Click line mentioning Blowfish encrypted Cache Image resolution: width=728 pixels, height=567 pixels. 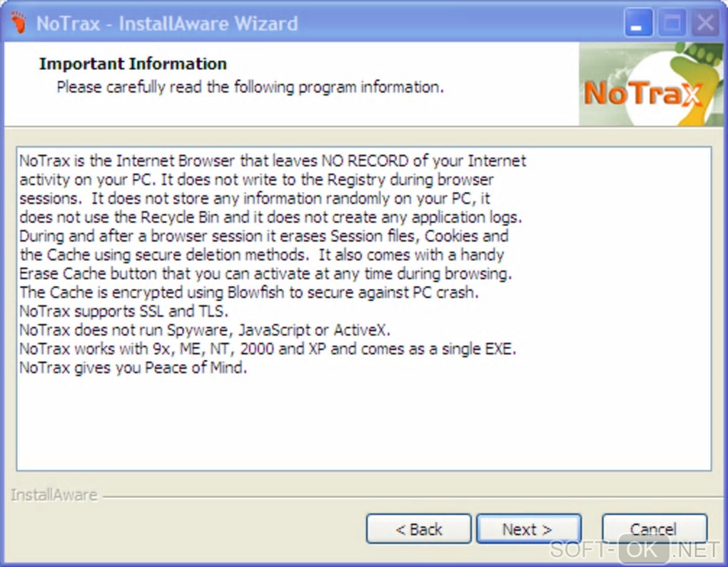click(249, 292)
